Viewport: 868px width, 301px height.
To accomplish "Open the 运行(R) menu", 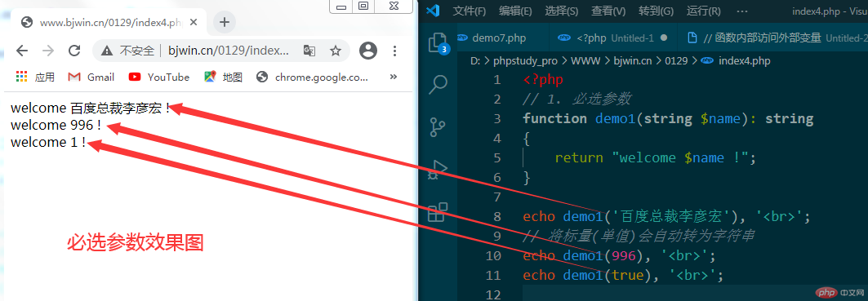I will pos(704,11).
